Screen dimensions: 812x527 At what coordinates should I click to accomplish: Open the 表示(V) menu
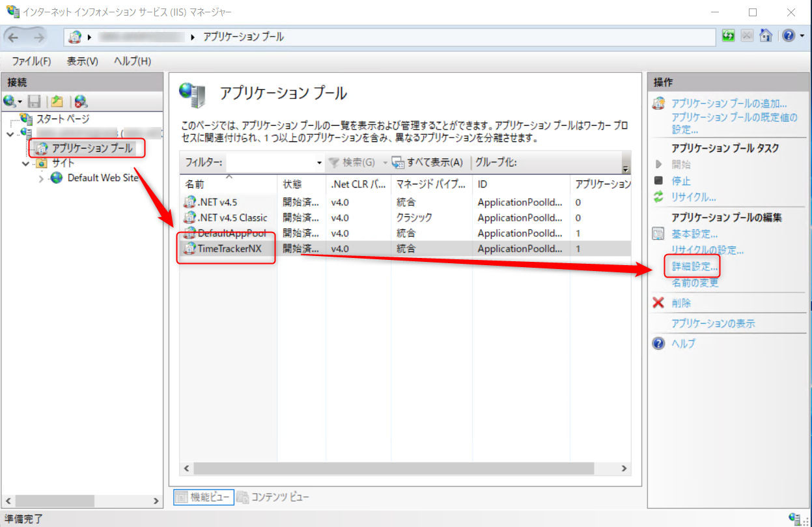[82, 61]
